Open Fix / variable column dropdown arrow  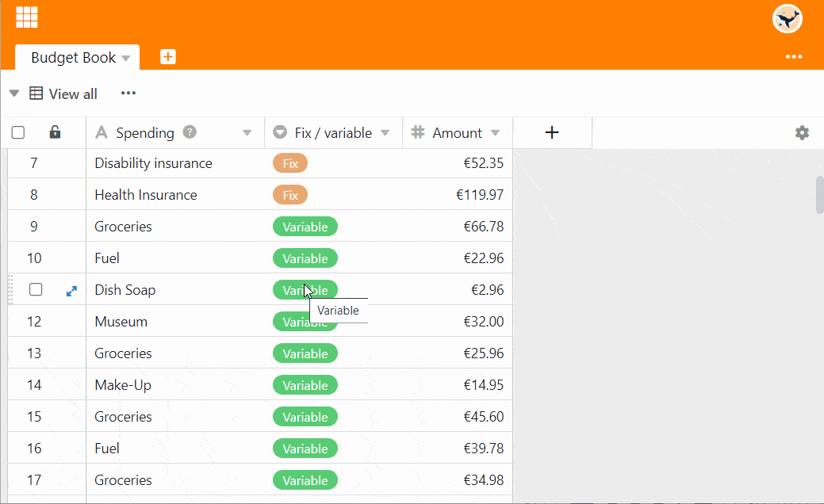pos(385,133)
